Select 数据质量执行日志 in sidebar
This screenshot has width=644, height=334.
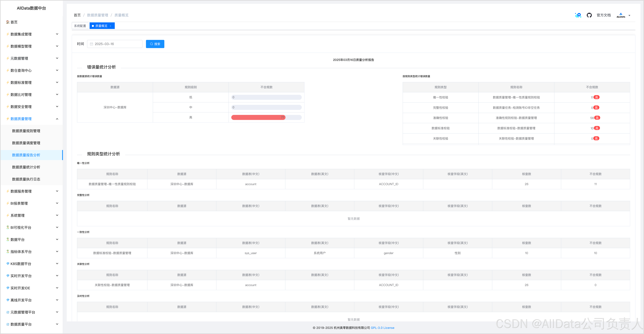tap(26, 179)
